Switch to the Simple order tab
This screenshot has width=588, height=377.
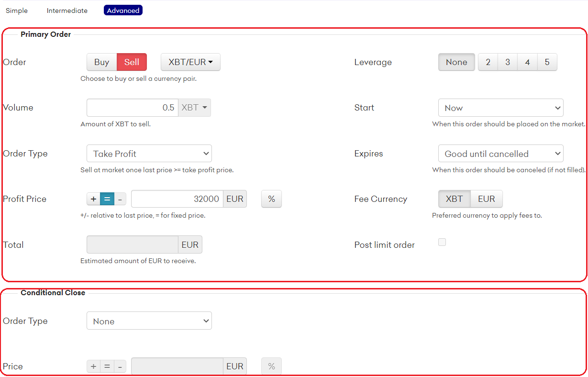pyautogui.click(x=17, y=11)
